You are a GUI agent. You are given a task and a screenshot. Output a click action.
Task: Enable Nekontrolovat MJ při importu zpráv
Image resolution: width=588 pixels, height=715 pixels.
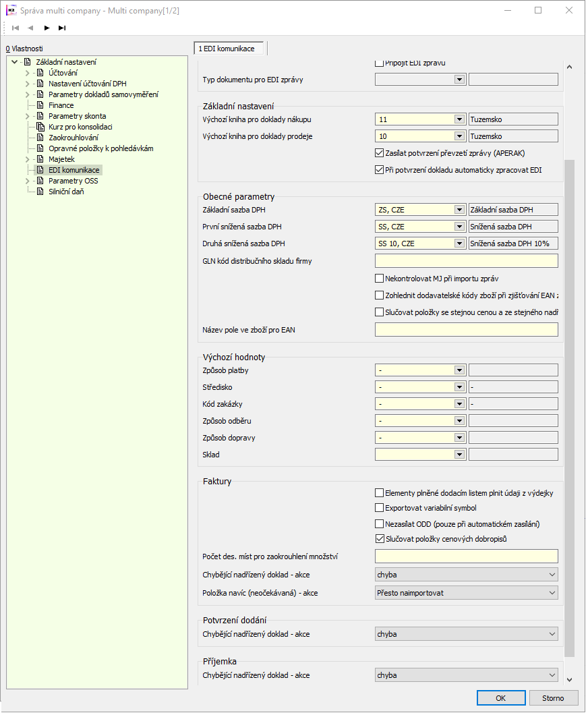point(379,278)
